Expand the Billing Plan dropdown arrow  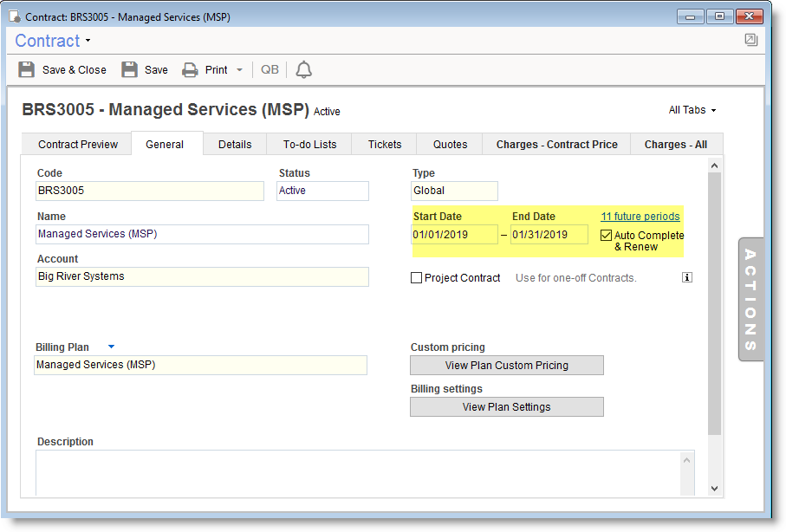click(x=111, y=347)
